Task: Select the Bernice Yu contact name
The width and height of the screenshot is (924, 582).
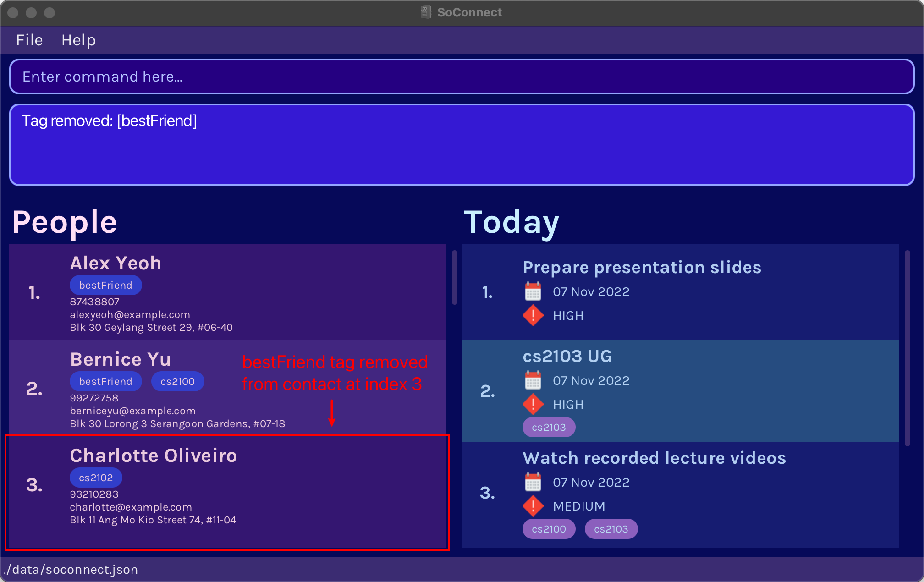Action: pos(121,360)
